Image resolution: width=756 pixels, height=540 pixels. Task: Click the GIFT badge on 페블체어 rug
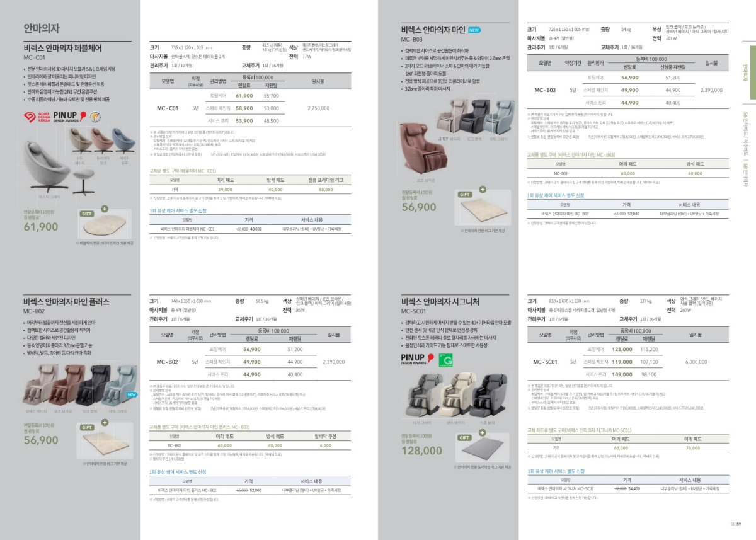[x=87, y=214]
